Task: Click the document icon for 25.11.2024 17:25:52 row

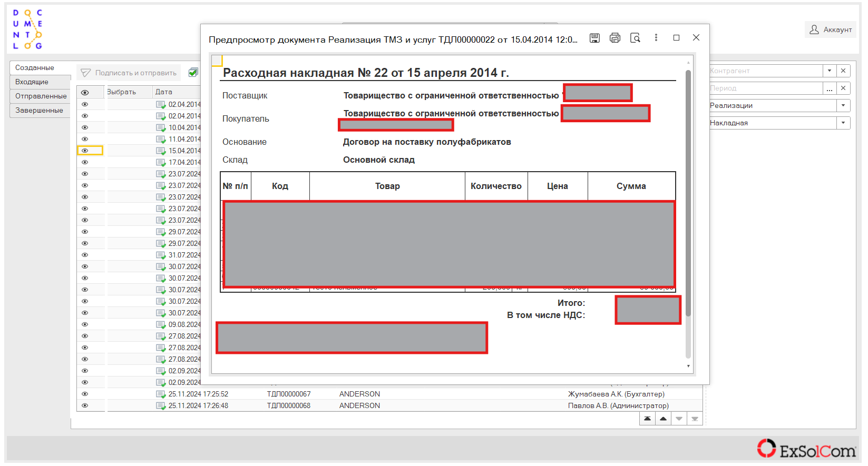Action: click(x=161, y=394)
